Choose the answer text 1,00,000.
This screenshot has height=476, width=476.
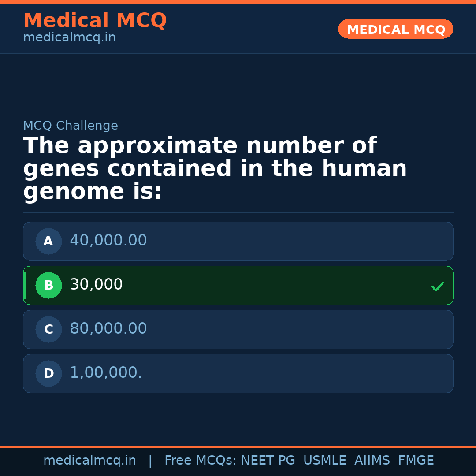click(x=106, y=373)
